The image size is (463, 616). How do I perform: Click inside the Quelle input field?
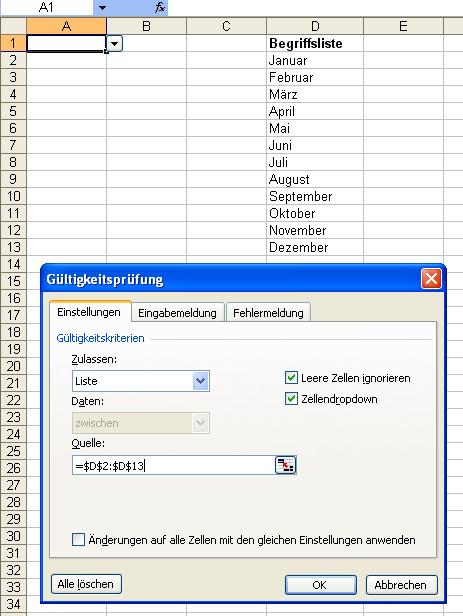point(174,466)
